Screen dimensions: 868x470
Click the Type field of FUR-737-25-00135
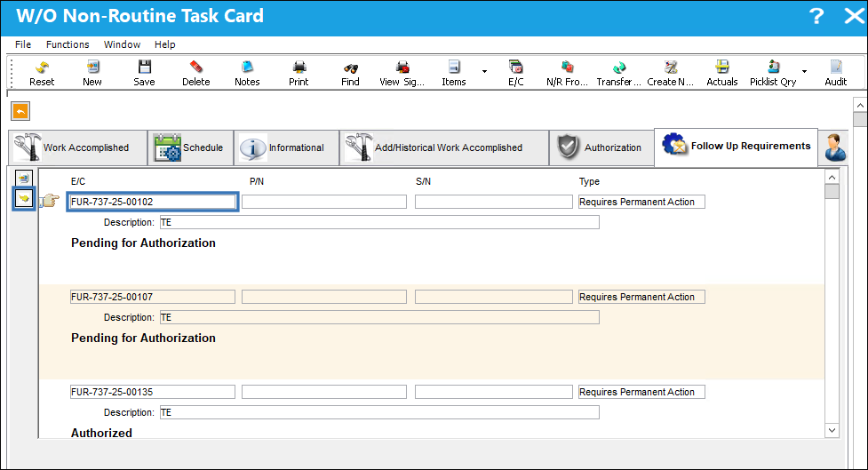[x=641, y=392]
